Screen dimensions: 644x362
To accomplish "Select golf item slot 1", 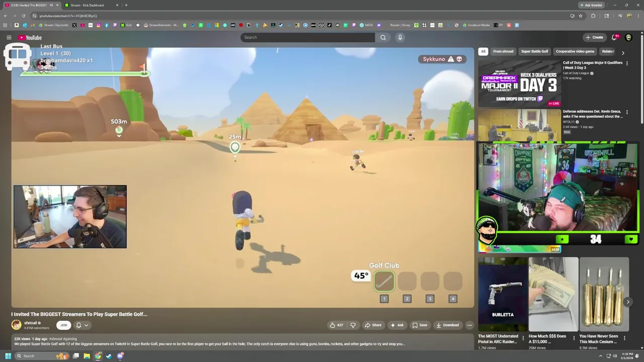I will point(384,282).
